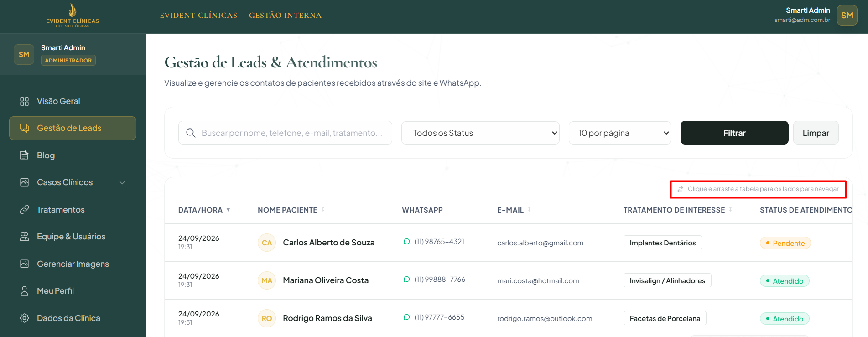The image size is (868, 337).
Task: Click the Implantes Dentários treatment tag
Action: coord(663,243)
